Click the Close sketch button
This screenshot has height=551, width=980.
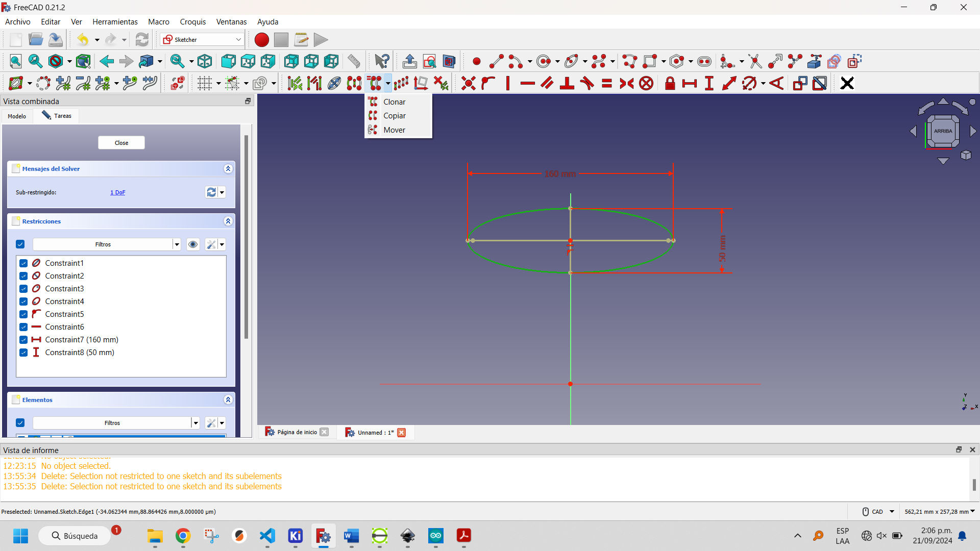pyautogui.click(x=121, y=142)
